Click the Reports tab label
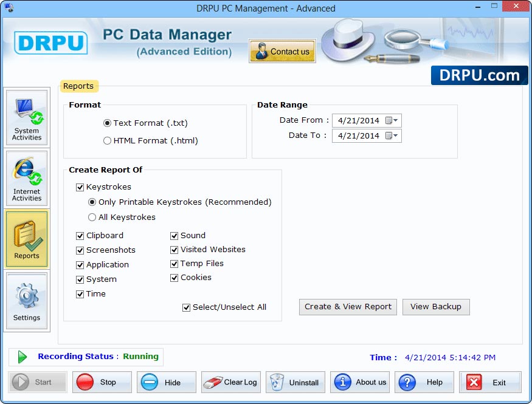The image size is (532, 404). 78,86
